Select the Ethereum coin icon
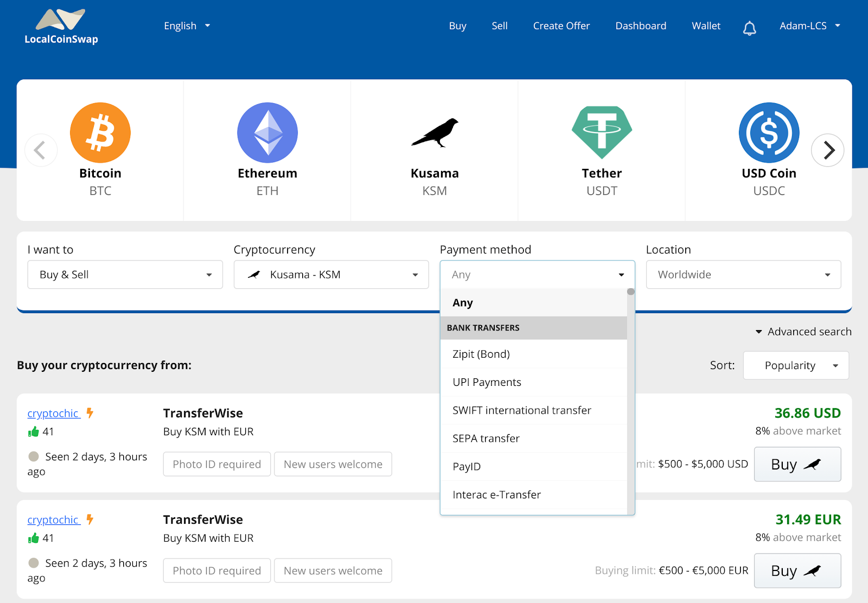This screenshot has height=603, width=868. click(267, 132)
